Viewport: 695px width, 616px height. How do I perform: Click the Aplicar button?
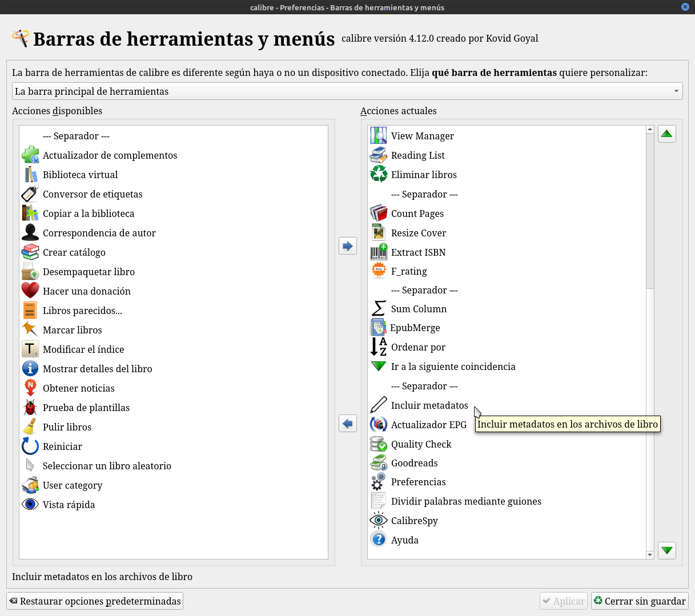(x=564, y=601)
